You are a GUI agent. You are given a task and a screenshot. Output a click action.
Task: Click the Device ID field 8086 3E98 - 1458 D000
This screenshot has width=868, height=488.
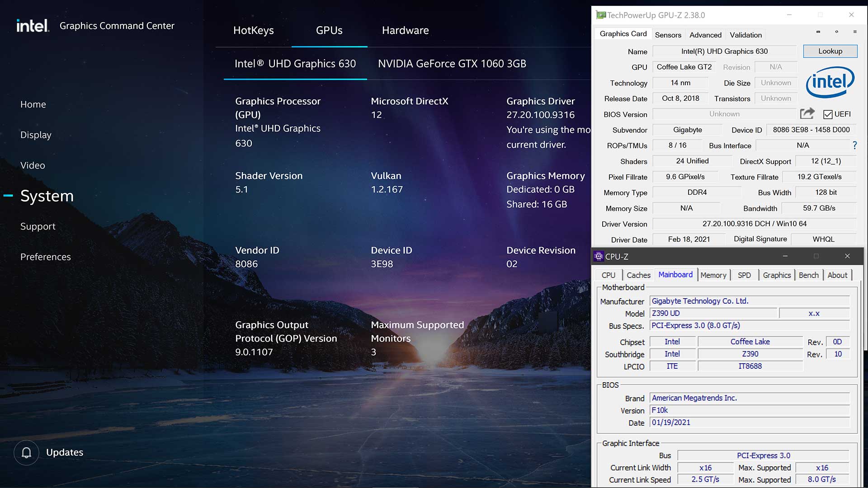pos(811,130)
